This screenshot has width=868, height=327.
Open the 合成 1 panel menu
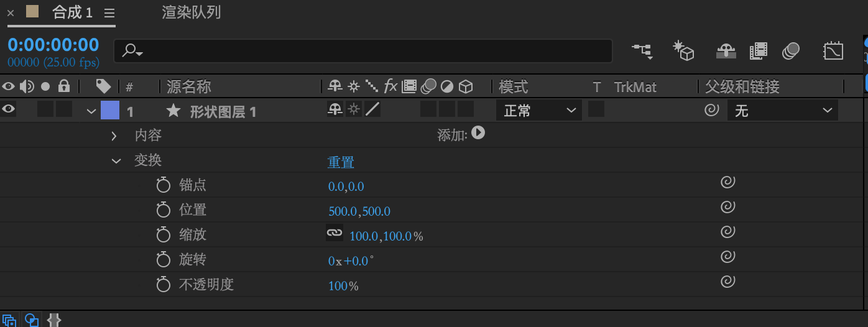[x=109, y=13]
